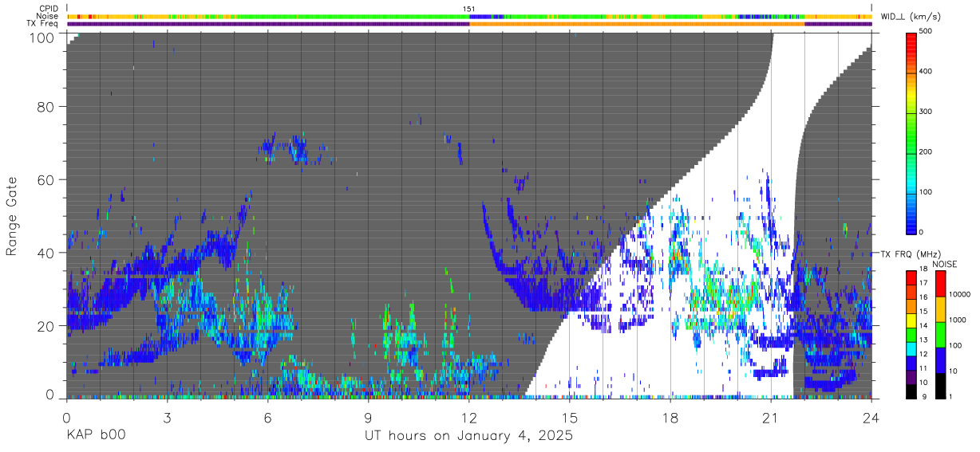980x452 pixels.
Task: Click the NOISE legend title
Action: click(x=944, y=264)
